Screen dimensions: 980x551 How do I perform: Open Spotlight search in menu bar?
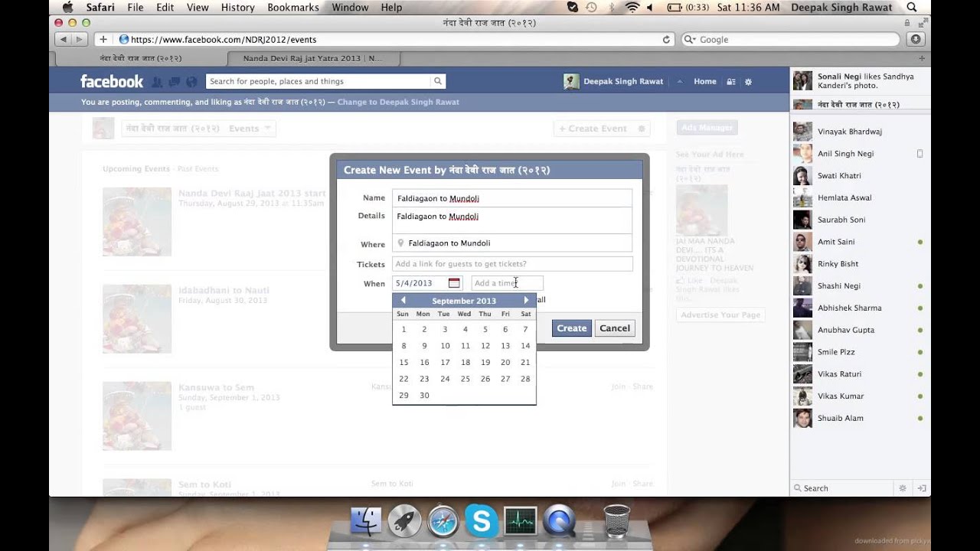click(912, 7)
